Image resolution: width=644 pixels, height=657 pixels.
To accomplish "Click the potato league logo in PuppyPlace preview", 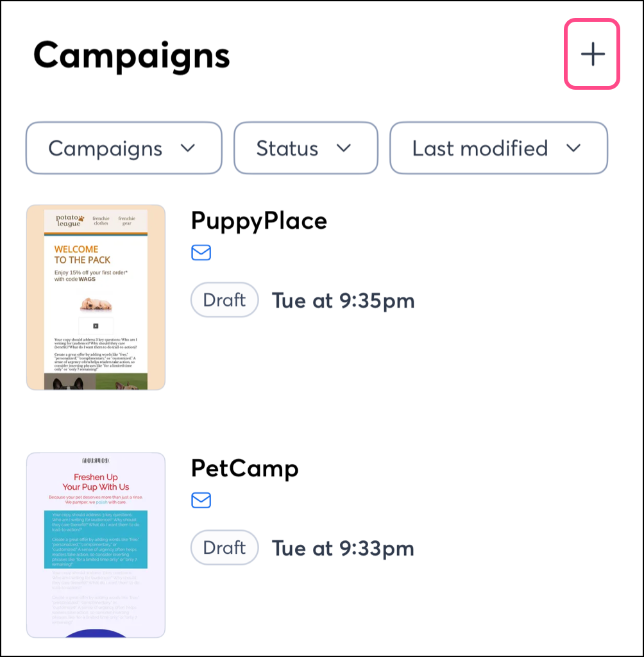I will (69, 220).
